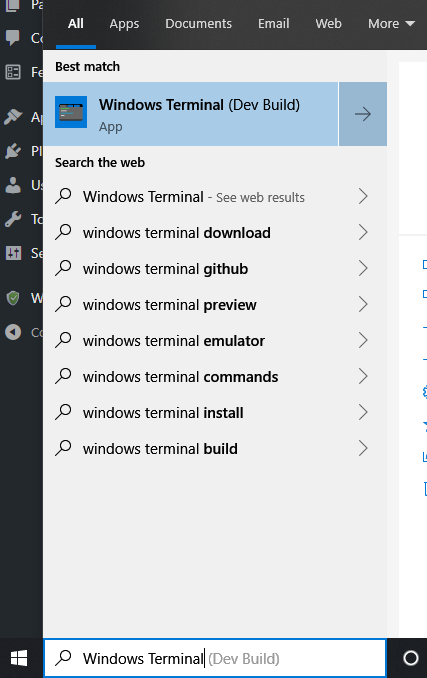Open Windows Terminal (Dev Build) best match

pos(191,114)
